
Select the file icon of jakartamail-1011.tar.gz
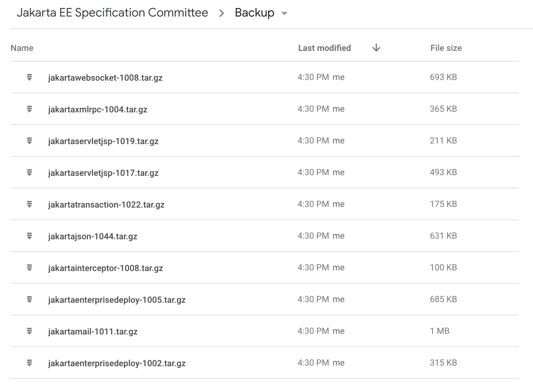click(x=29, y=331)
